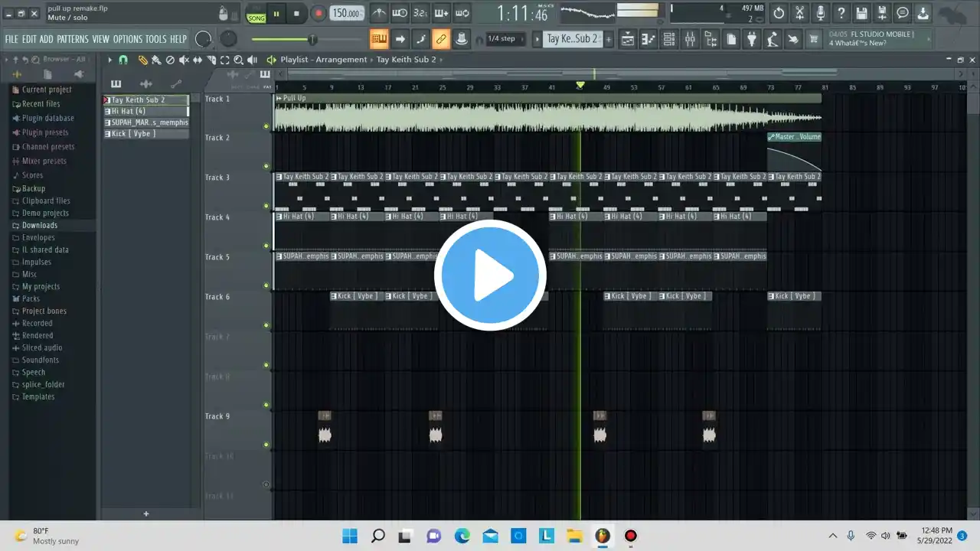Open the Tay Ke..Sub 2 pattern selector
This screenshot has width=980, height=551.
click(572, 39)
